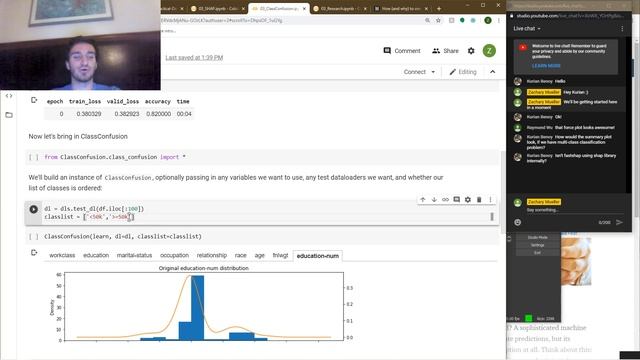Click the notebook vertical scrollbar
Screen dimensions: 640x360
point(503,192)
